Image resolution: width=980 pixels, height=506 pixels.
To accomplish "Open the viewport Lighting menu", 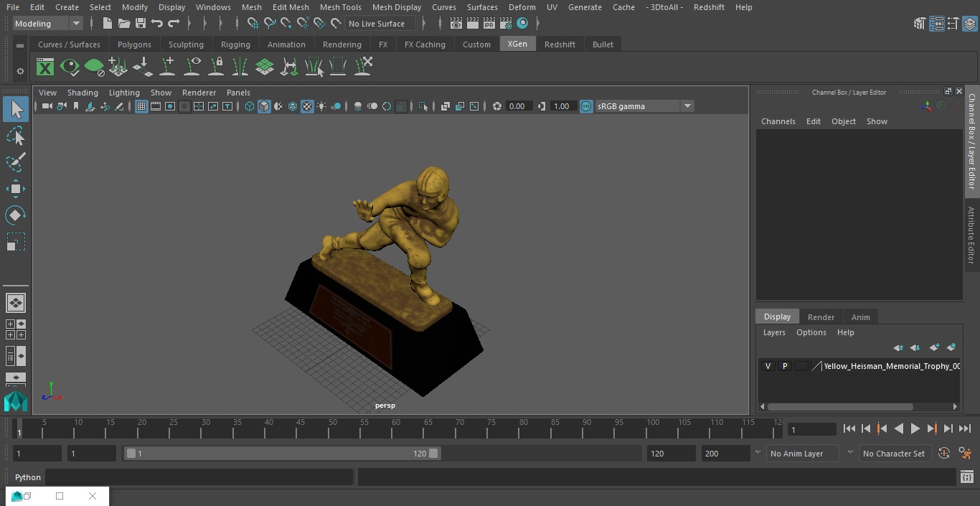I will tap(124, 93).
